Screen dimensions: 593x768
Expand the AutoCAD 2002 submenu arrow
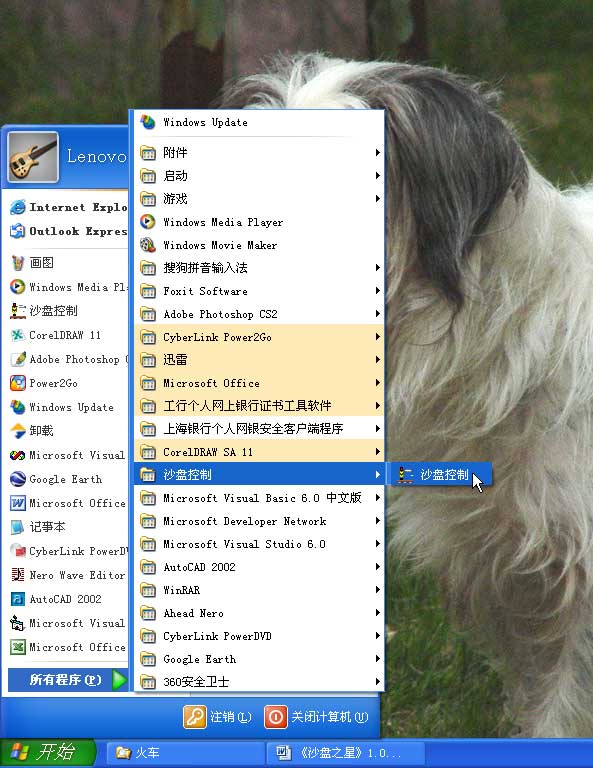tap(378, 567)
